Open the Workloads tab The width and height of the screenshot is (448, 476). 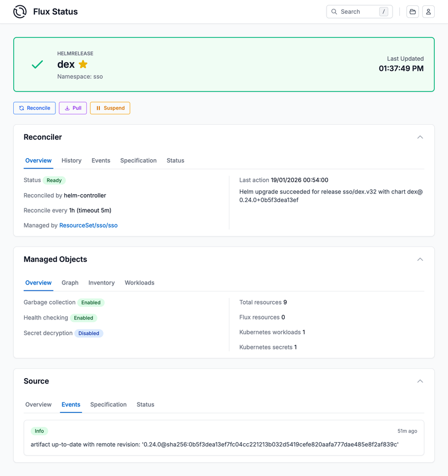(x=139, y=283)
